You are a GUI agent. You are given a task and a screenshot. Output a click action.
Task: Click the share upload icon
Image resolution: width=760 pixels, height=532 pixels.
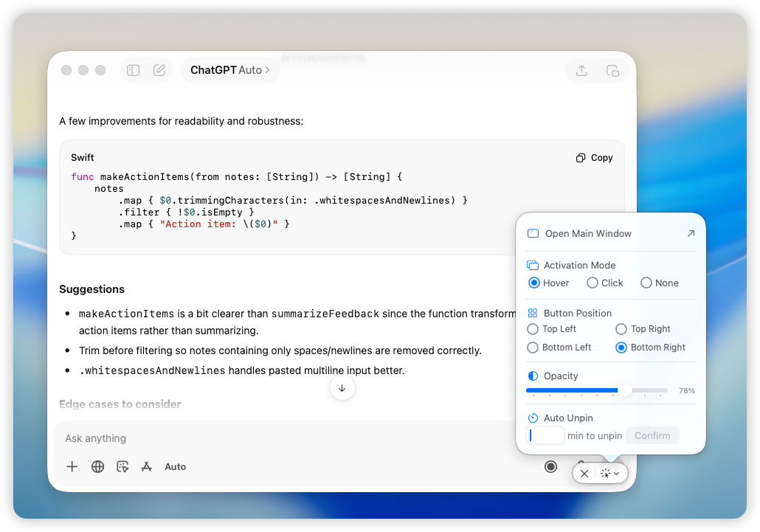coord(581,71)
